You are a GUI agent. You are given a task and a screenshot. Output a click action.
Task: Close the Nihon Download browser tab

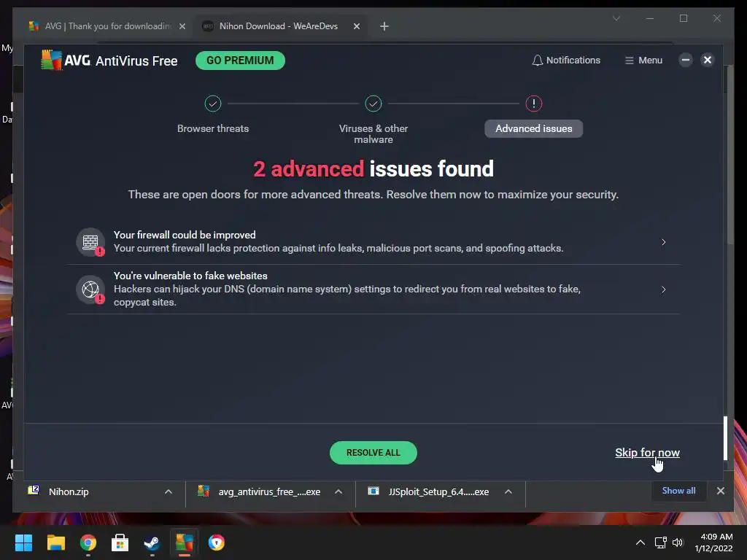point(356,26)
